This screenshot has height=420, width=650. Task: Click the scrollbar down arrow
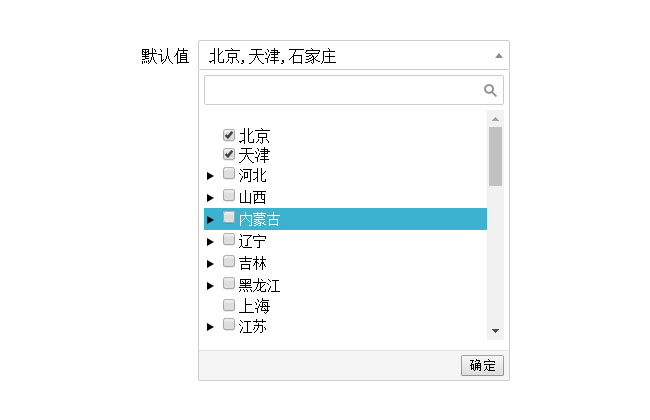click(x=495, y=331)
